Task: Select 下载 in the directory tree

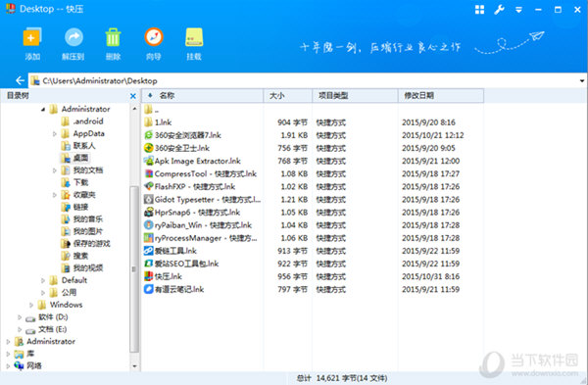Action: pos(80,182)
